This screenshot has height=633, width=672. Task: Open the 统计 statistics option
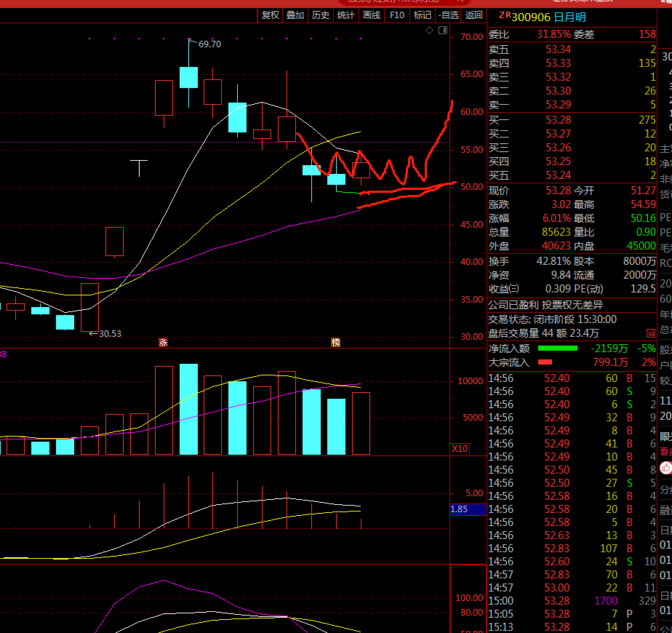[346, 15]
